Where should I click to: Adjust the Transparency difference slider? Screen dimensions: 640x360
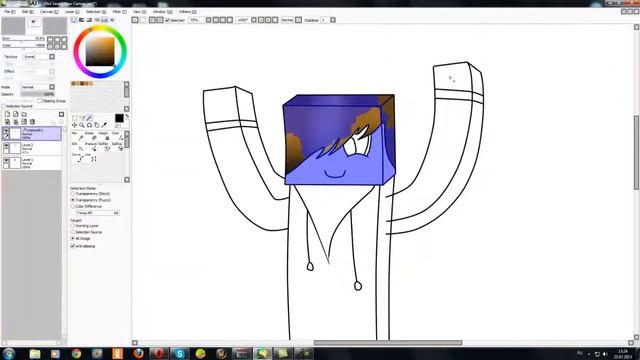coord(97,213)
